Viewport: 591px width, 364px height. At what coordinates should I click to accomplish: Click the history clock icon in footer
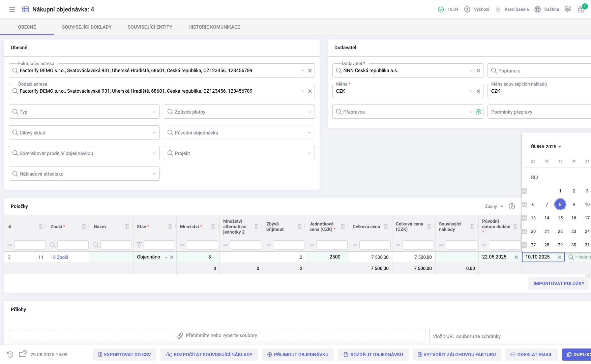(10, 355)
